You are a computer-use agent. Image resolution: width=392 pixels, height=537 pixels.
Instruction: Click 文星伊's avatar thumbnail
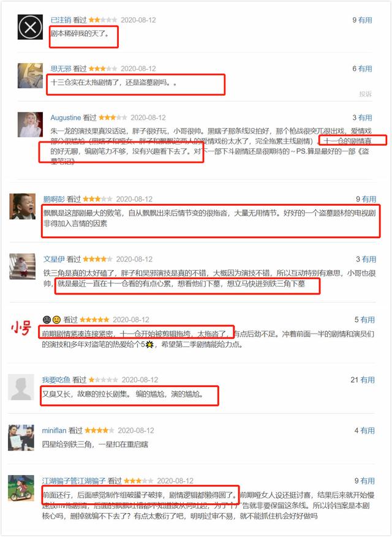[x=22, y=266]
